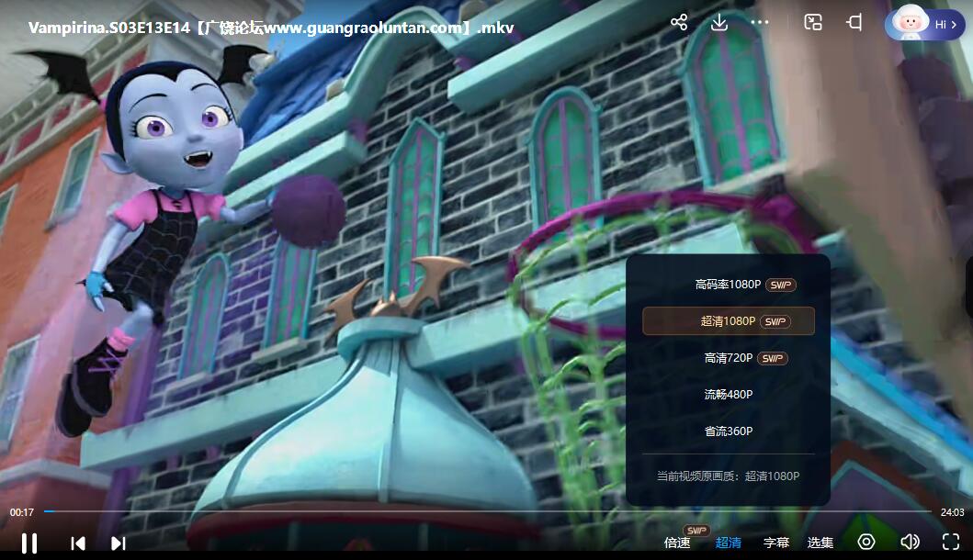Click the 00:17 elapsed time label
Image resolution: width=973 pixels, height=560 pixels.
(x=22, y=512)
